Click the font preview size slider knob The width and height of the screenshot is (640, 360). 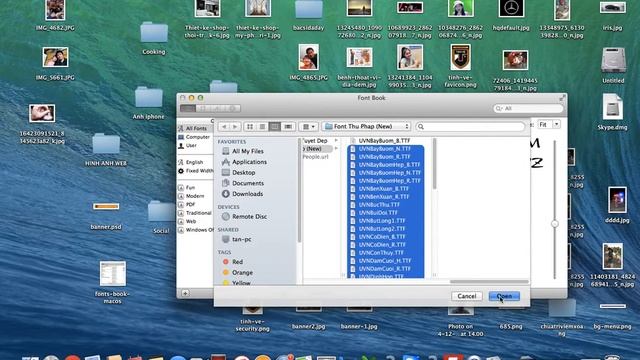(x=554, y=224)
